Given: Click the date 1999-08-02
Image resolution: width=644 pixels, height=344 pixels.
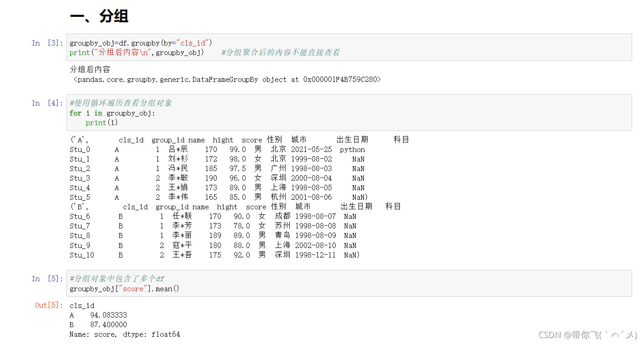Looking at the screenshot, I should pos(312,159).
